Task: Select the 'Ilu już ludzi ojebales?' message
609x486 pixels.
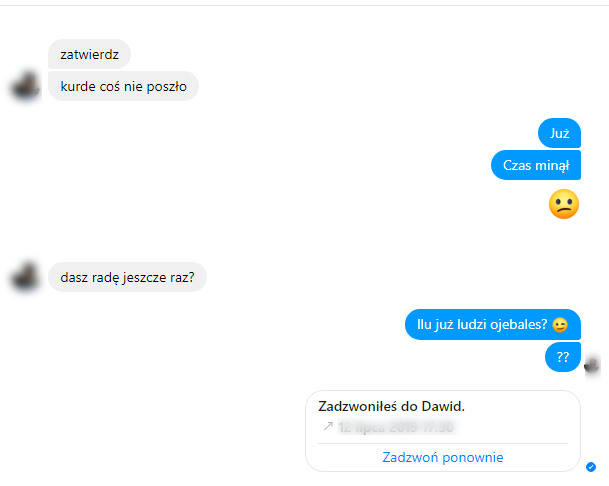Action: pyautogui.click(x=493, y=324)
